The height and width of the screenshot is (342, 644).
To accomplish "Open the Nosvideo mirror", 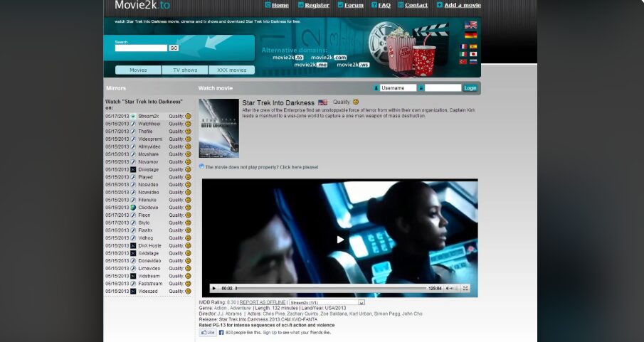I will (x=148, y=185).
